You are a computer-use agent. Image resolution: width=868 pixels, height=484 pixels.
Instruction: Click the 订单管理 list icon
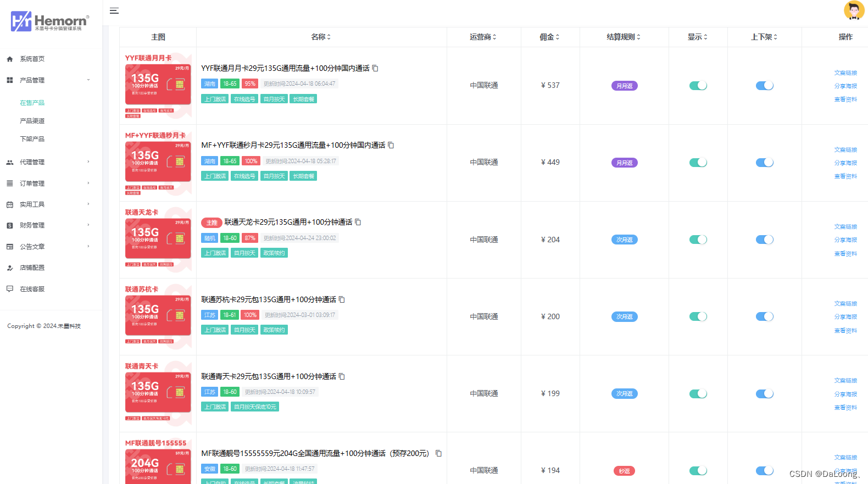click(9, 183)
